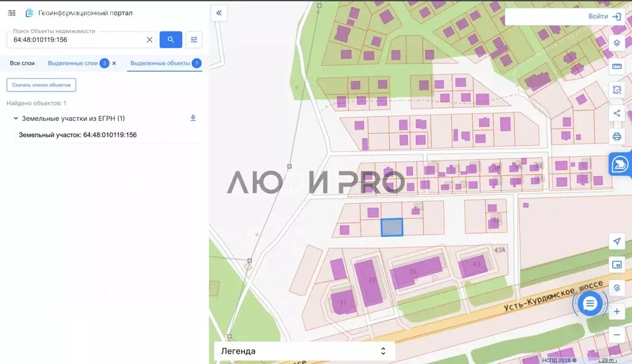Click the Скачать список объектов button
632x364 pixels.
[x=41, y=85]
